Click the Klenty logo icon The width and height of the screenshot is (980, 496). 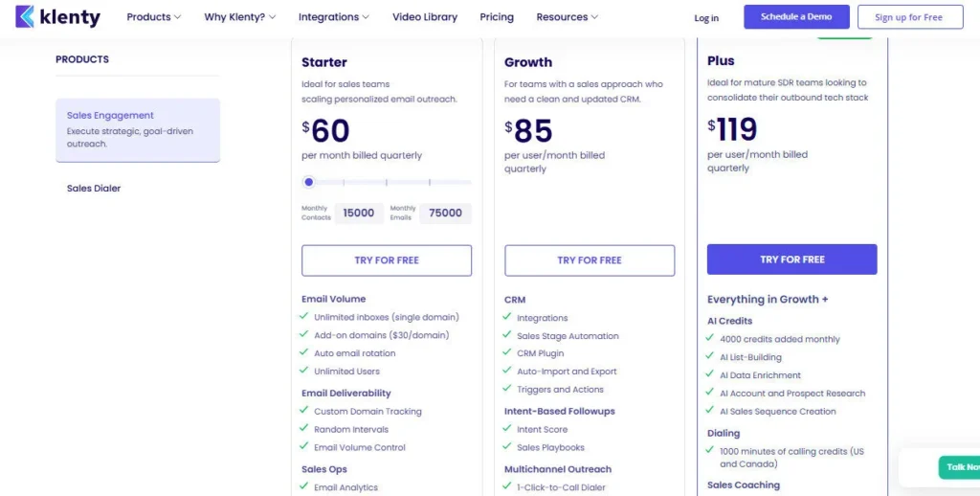pos(25,16)
